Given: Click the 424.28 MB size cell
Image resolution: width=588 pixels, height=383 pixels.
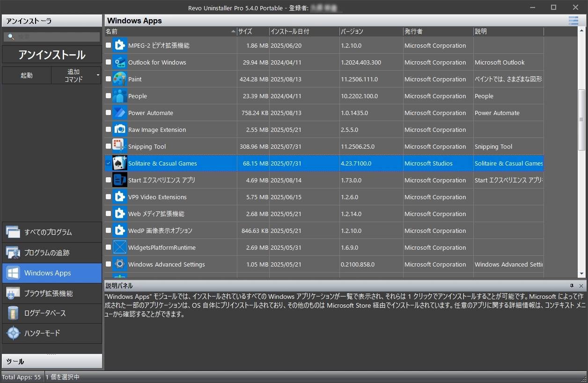Looking at the screenshot, I should 254,79.
